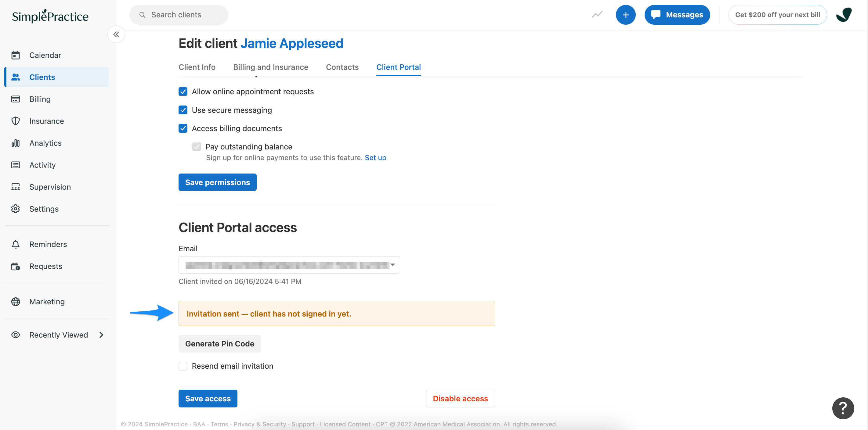Open the Licensed Content footer link
This screenshot has width=868, height=430.
point(345,424)
